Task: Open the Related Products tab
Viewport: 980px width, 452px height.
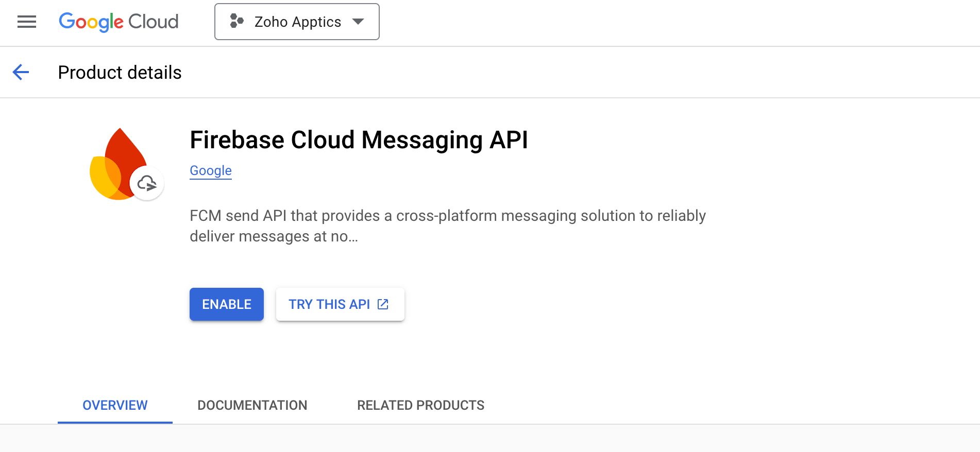Action: click(421, 405)
